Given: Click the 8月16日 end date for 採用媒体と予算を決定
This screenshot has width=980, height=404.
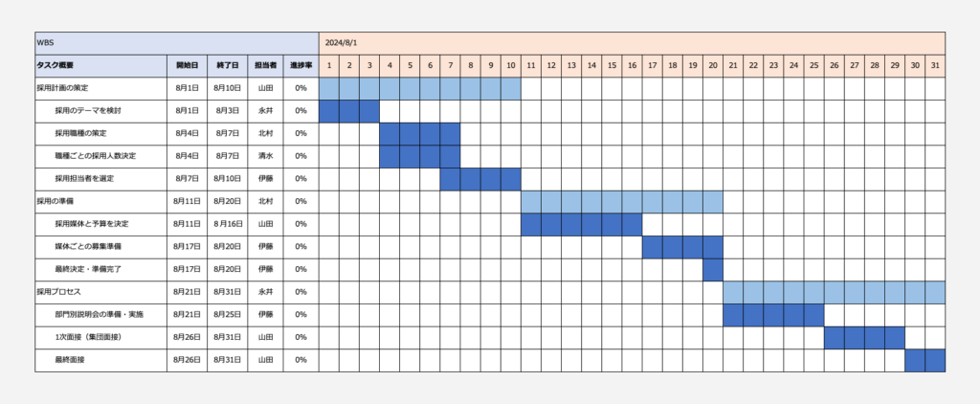Looking at the screenshot, I should coord(228,224).
